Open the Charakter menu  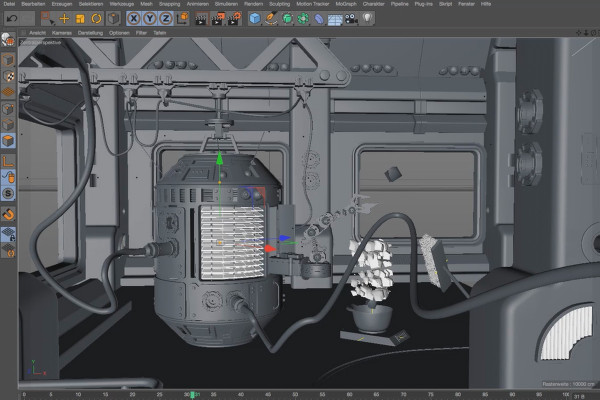click(373, 4)
